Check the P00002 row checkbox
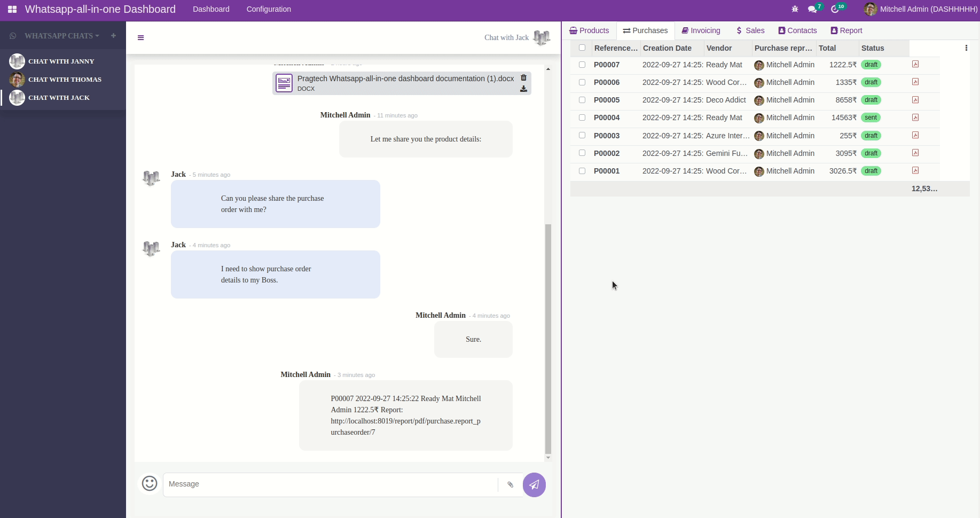980x518 pixels. (x=582, y=153)
